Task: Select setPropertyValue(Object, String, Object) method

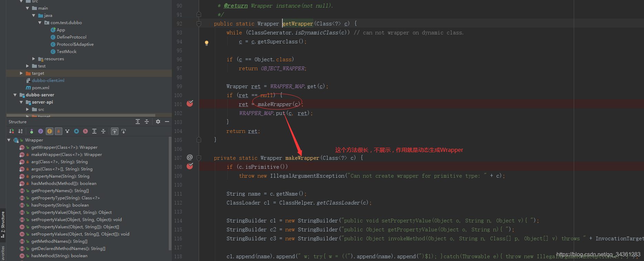Action: (x=76, y=220)
